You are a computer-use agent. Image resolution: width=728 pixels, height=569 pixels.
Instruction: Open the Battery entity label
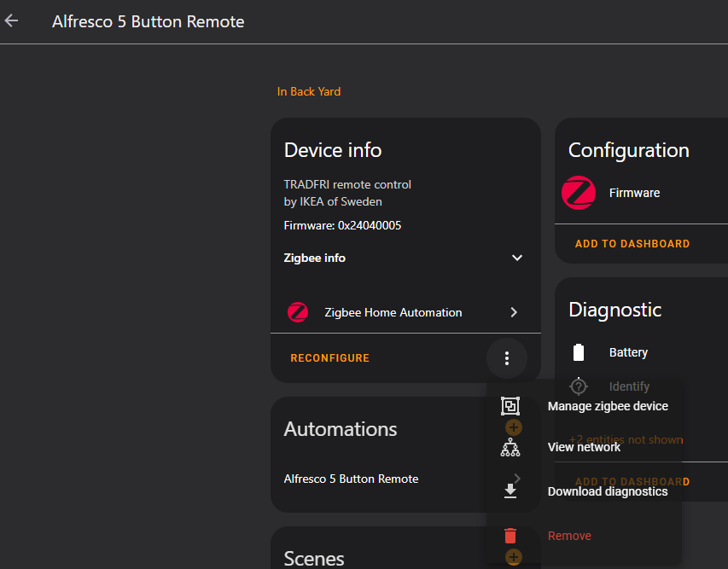(x=628, y=352)
